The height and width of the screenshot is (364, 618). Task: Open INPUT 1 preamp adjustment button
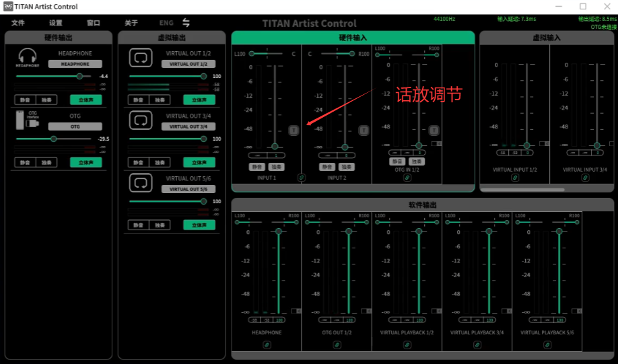pos(294,131)
